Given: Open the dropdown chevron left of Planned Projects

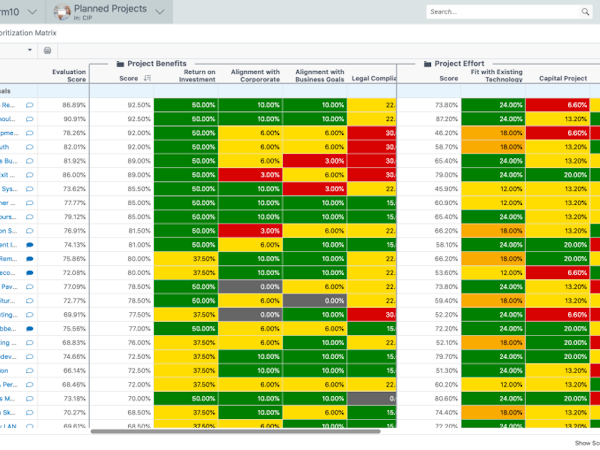Looking at the screenshot, I should coord(34,11).
